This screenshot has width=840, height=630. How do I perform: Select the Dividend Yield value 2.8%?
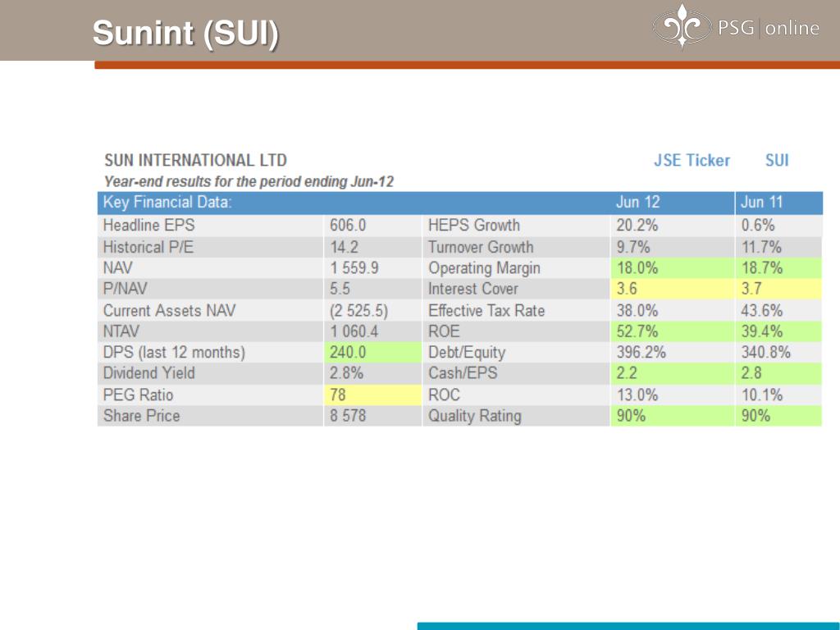point(346,373)
